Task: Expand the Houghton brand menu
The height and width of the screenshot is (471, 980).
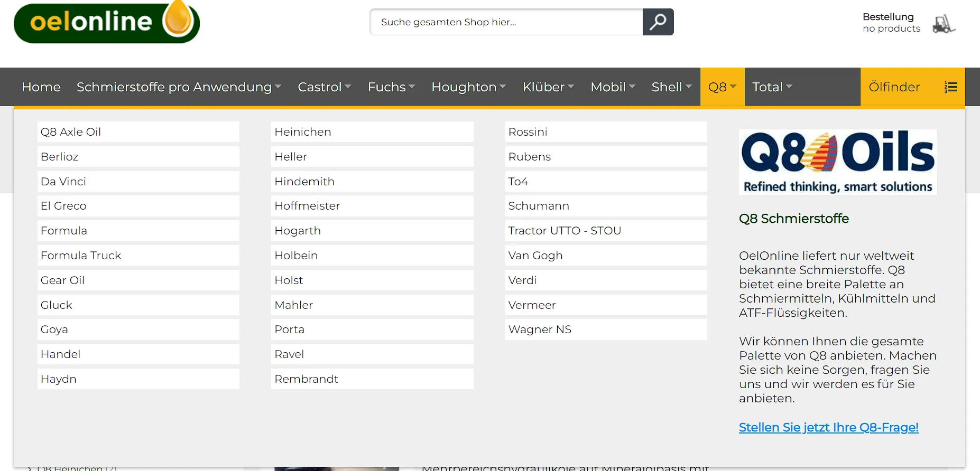Action: pos(469,87)
